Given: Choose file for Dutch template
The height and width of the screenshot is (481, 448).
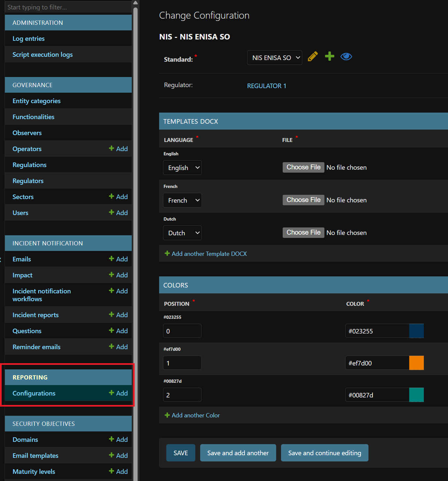Looking at the screenshot, I should pos(303,233).
